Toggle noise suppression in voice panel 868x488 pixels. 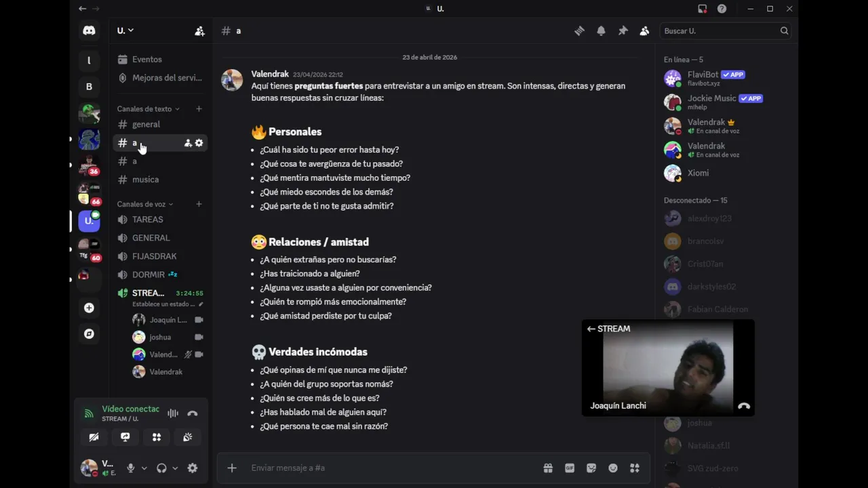[173, 413]
